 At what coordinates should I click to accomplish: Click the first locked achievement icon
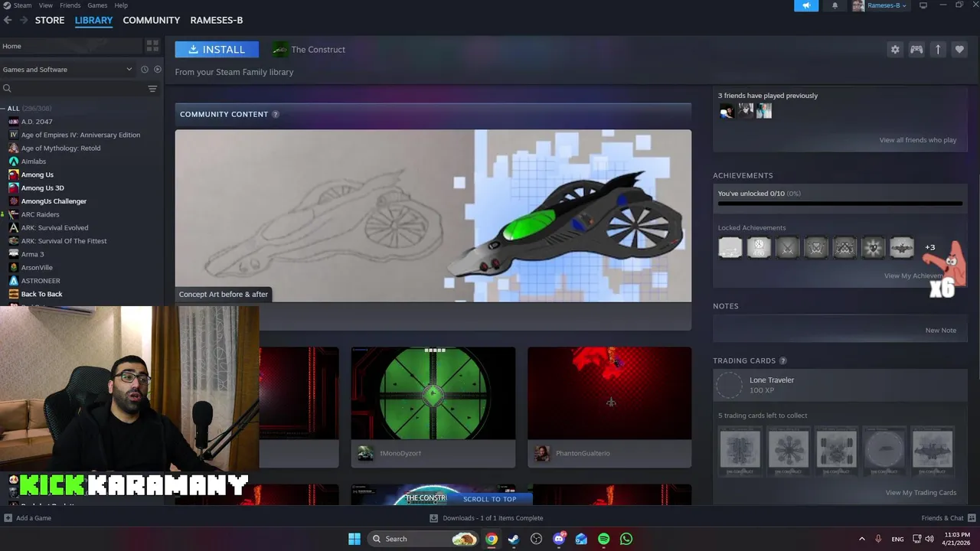(x=730, y=247)
